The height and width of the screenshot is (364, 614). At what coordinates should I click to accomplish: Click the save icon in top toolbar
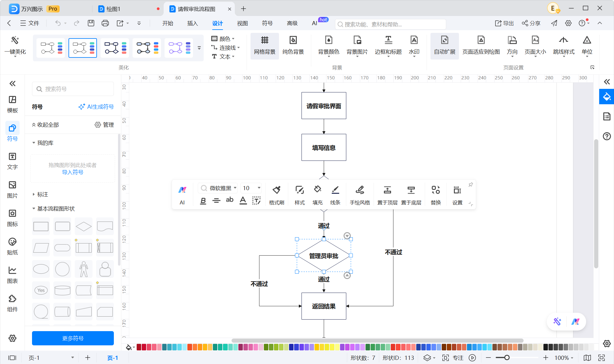tap(91, 23)
